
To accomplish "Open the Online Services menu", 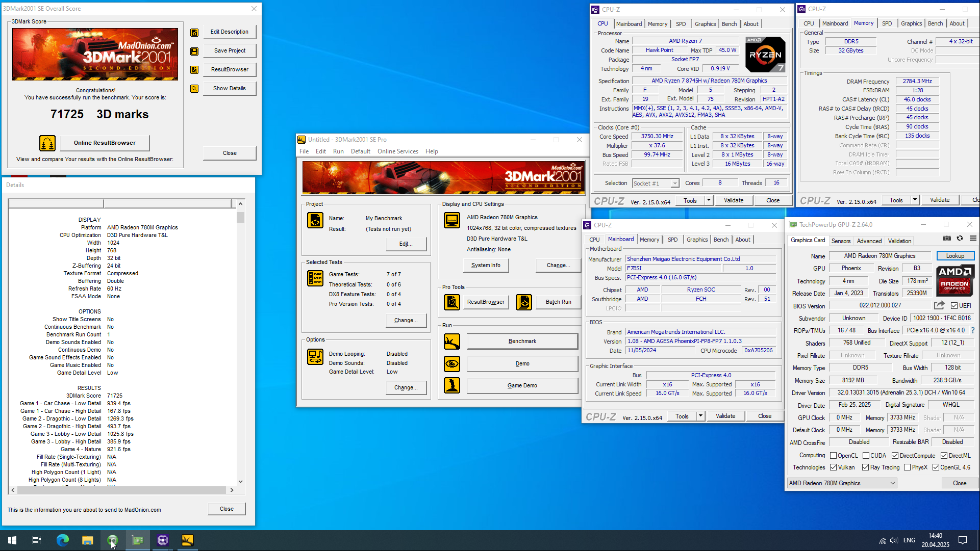I will [x=397, y=151].
